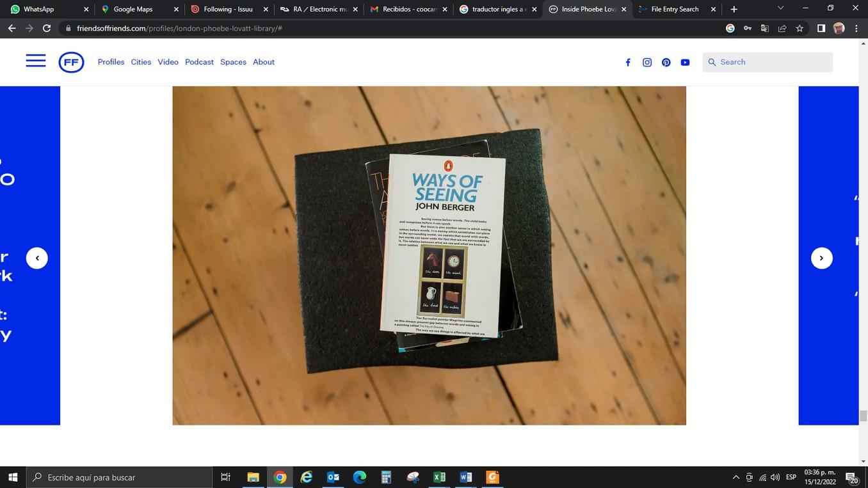Image resolution: width=868 pixels, height=488 pixels.
Task: Open the Instagram social link
Action: (x=647, y=62)
